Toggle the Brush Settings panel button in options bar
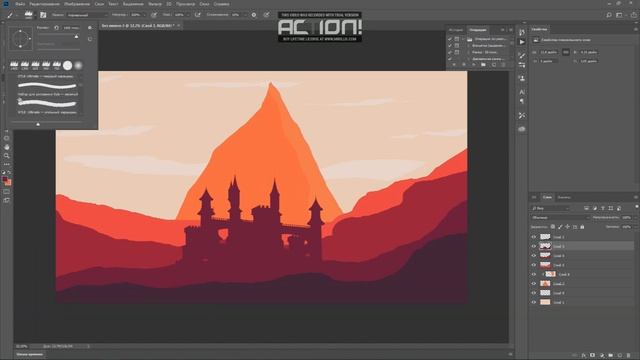This screenshot has height=360, width=640. point(43,15)
